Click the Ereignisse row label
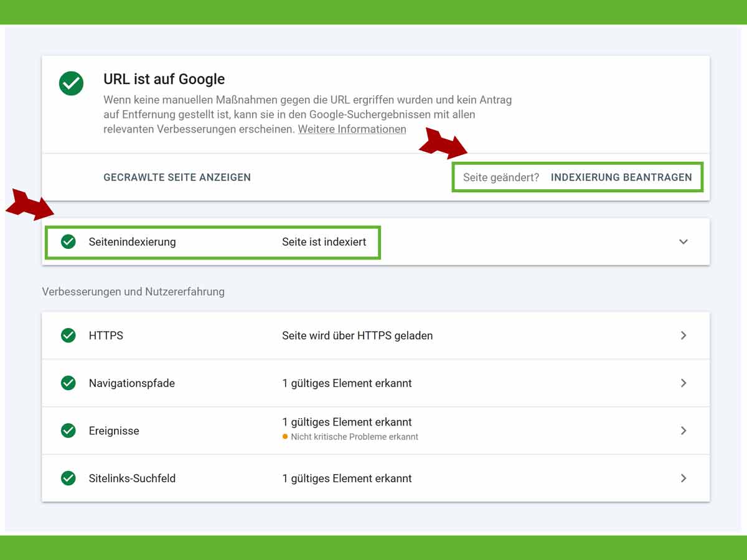The width and height of the screenshot is (747, 560). click(x=114, y=431)
